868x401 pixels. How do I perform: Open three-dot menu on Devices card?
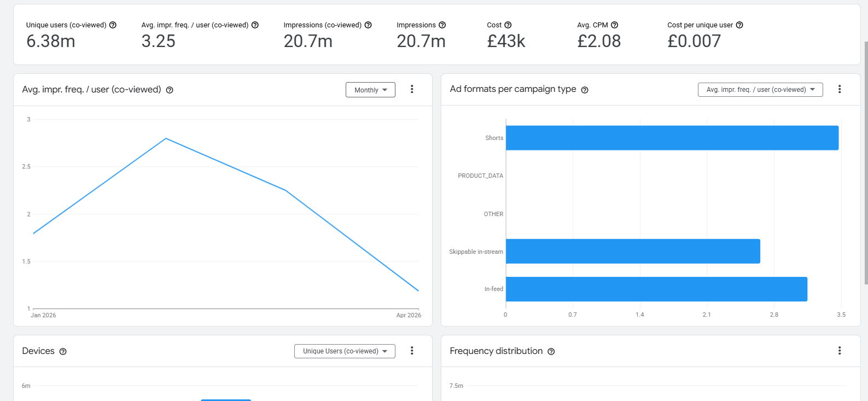click(412, 351)
